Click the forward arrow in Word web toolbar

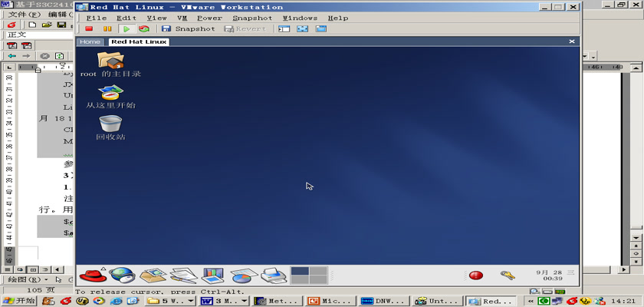tap(26, 56)
